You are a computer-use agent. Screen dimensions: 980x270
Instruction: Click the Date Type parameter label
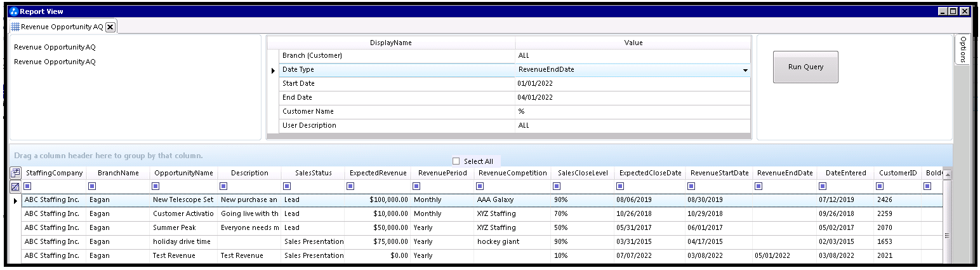click(298, 70)
